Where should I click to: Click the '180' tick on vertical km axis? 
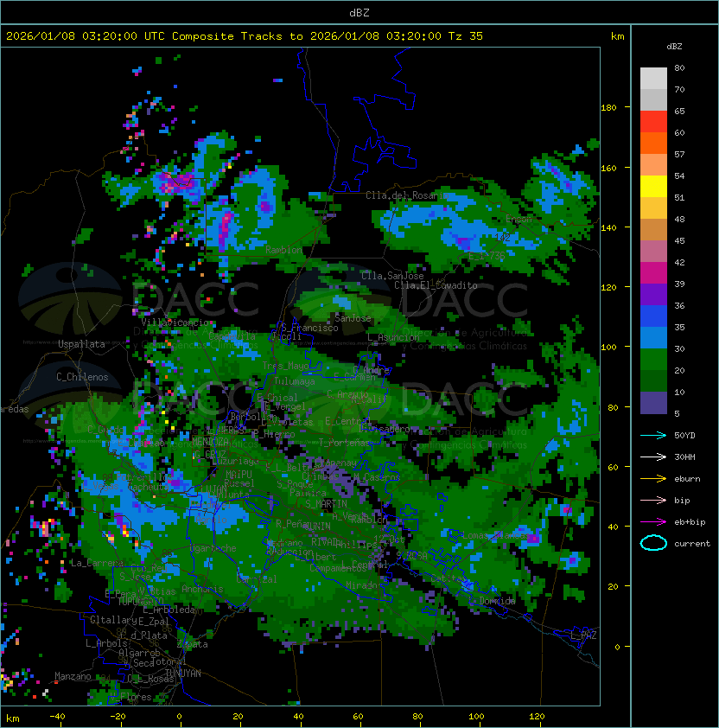pyautogui.click(x=608, y=108)
